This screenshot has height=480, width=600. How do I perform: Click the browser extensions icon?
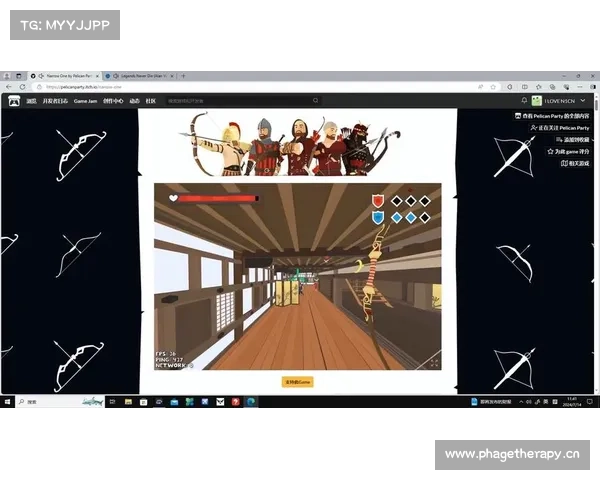tap(510, 87)
